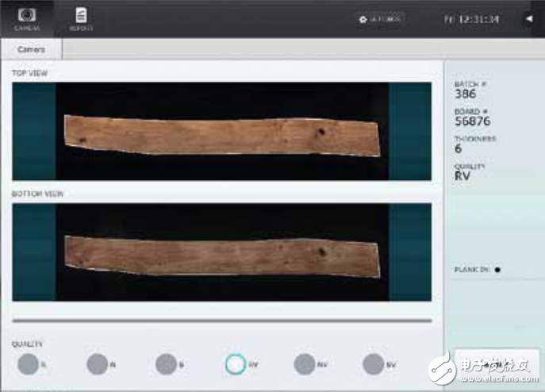Click the Plank In indicator dot
The image size is (545, 392).
tap(497, 270)
